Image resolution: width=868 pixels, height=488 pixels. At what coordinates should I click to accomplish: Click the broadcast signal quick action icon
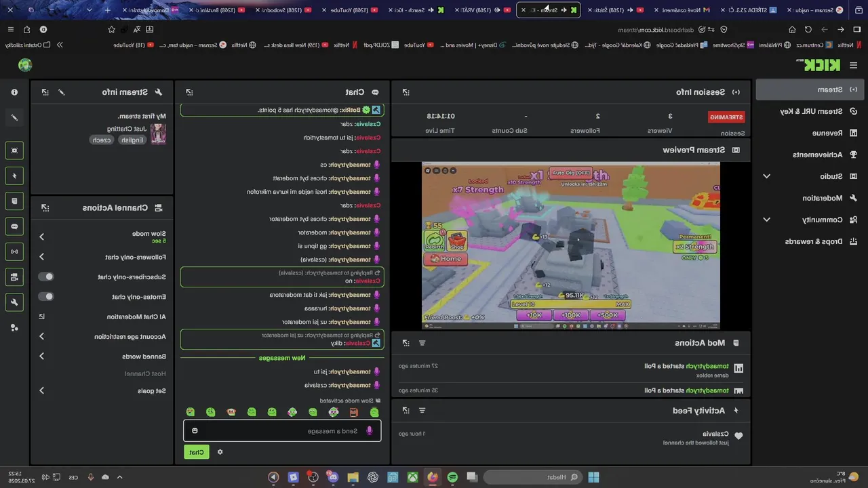[x=14, y=251]
